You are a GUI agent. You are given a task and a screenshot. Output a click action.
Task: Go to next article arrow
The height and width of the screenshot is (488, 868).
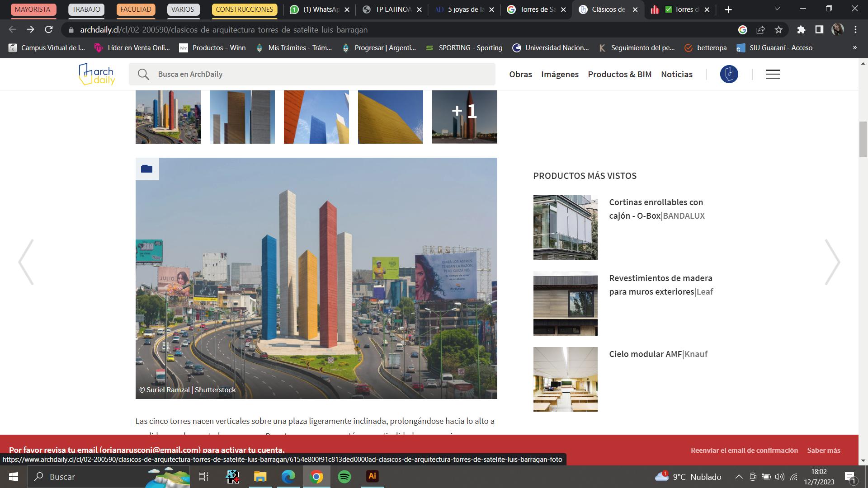pos(832,262)
